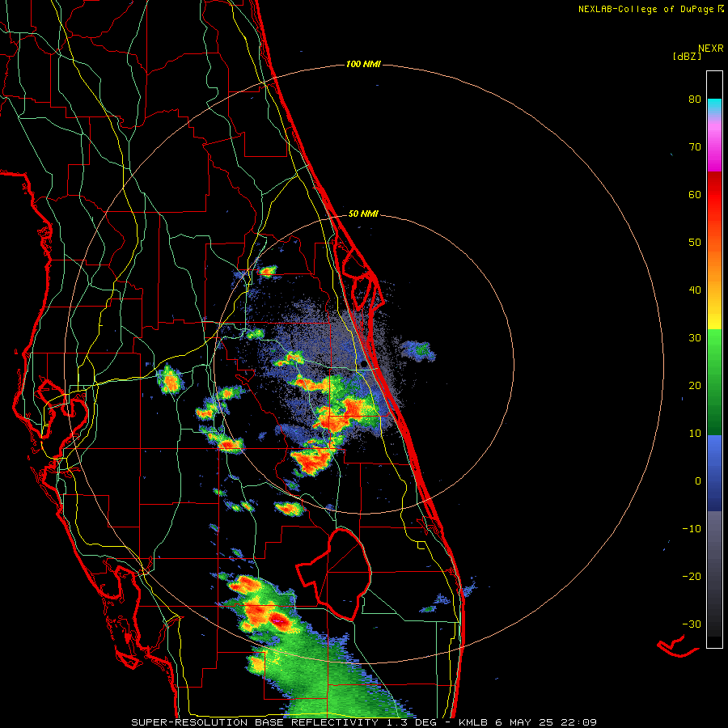Click the SUPER-RESOLUTION BASE REFLECTIVITY caption

click(255, 722)
